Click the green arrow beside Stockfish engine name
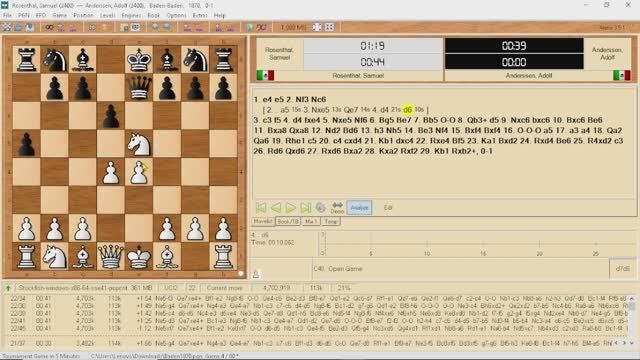This screenshot has width=640, height=360. click(8, 288)
